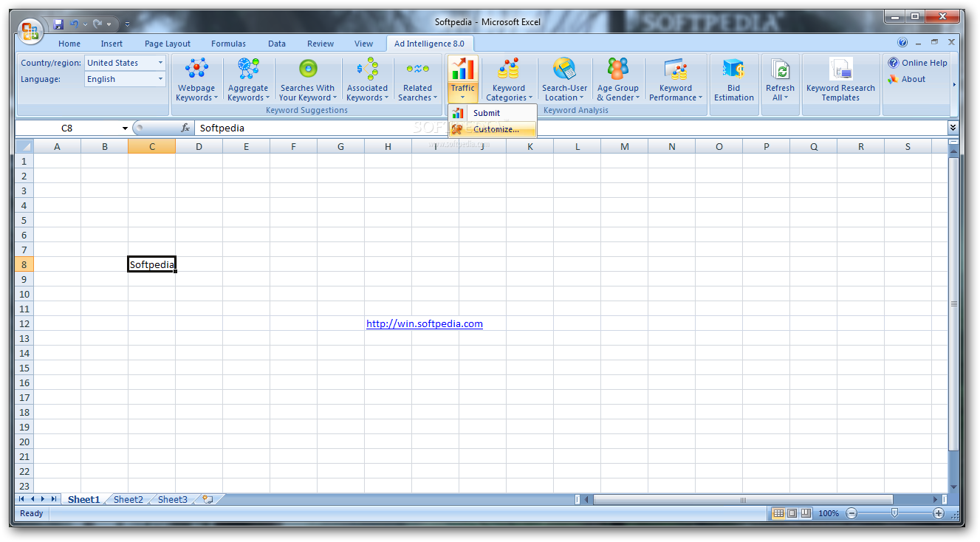Click the Keyword Performance icon
The image size is (980, 542).
(x=676, y=69)
